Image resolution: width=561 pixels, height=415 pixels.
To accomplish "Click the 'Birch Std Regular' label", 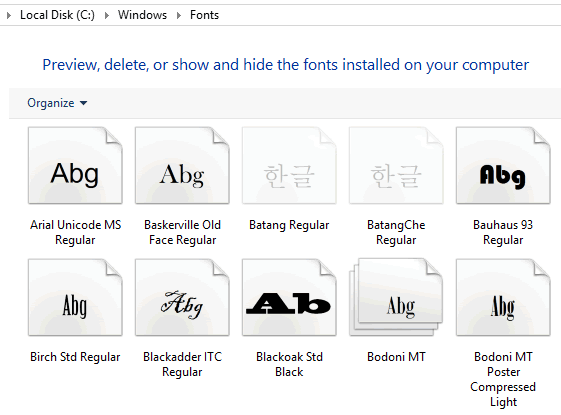I will click(x=75, y=357).
